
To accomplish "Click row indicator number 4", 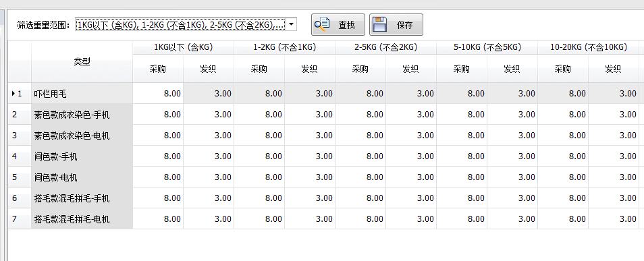I will pos(20,156).
